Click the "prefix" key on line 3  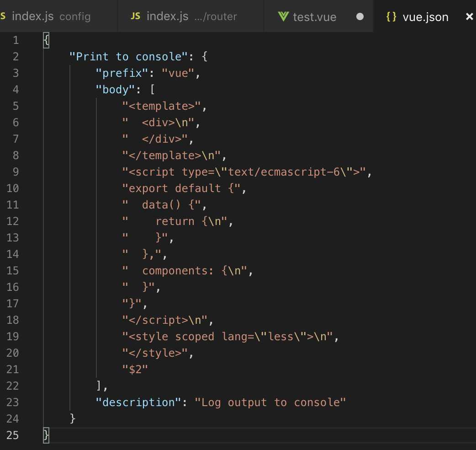pyautogui.click(x=122, y=73)
